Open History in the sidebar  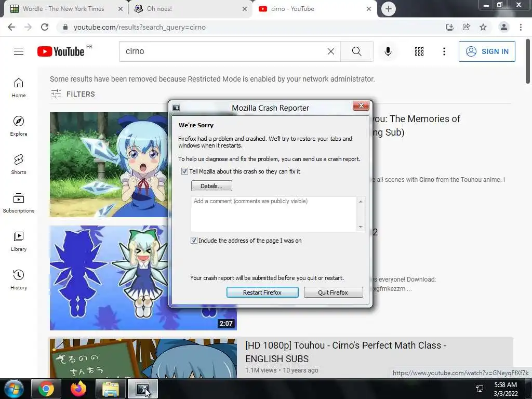19,280
